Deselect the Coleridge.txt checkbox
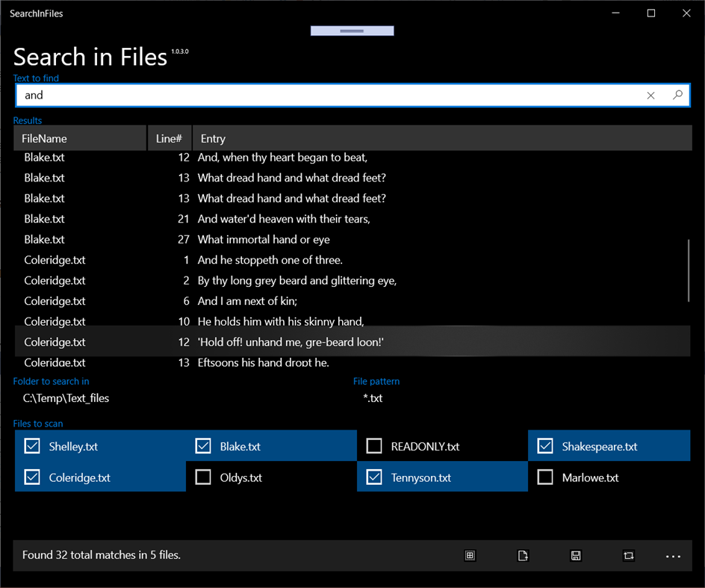The image size is (705, 588). pyautogui.click(x=31, y=477)
